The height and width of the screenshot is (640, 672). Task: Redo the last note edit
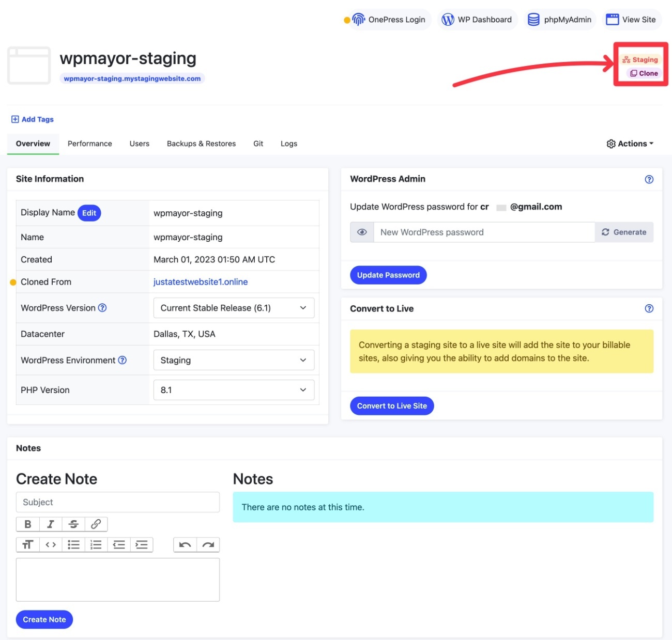pyautogui.click(x=208, y=544)
